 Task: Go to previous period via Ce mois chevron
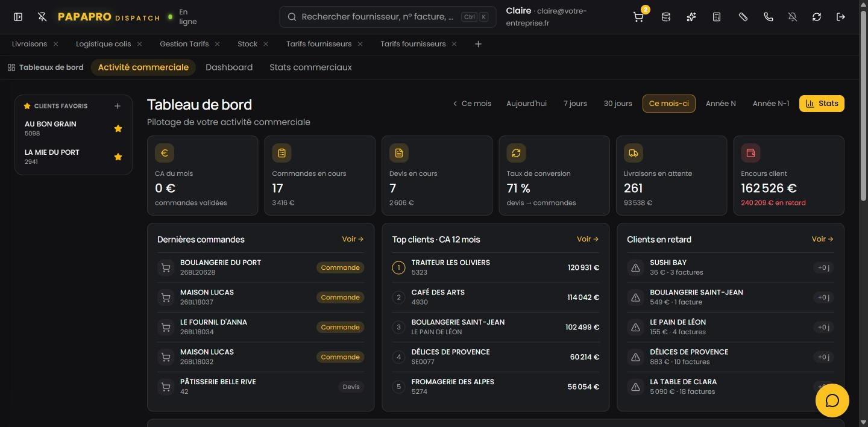[x=472, y=104]
